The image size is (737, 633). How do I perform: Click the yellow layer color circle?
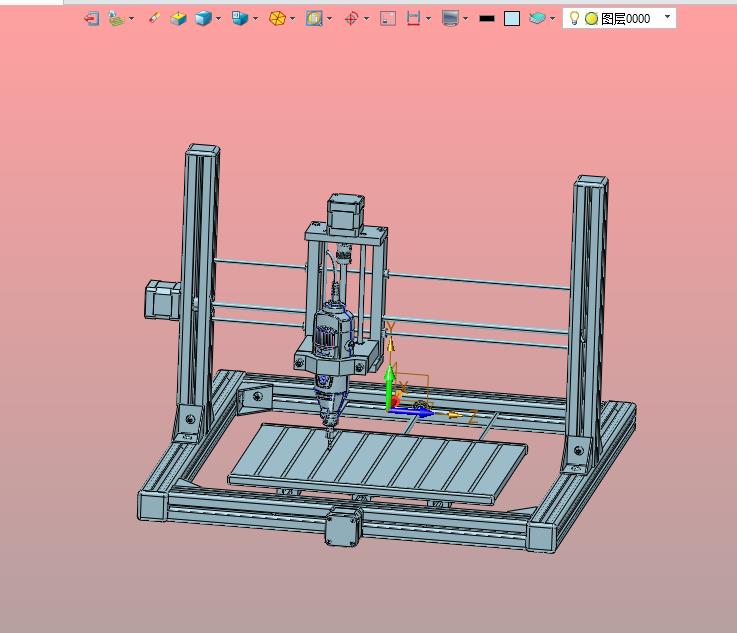tap(591, 19)
